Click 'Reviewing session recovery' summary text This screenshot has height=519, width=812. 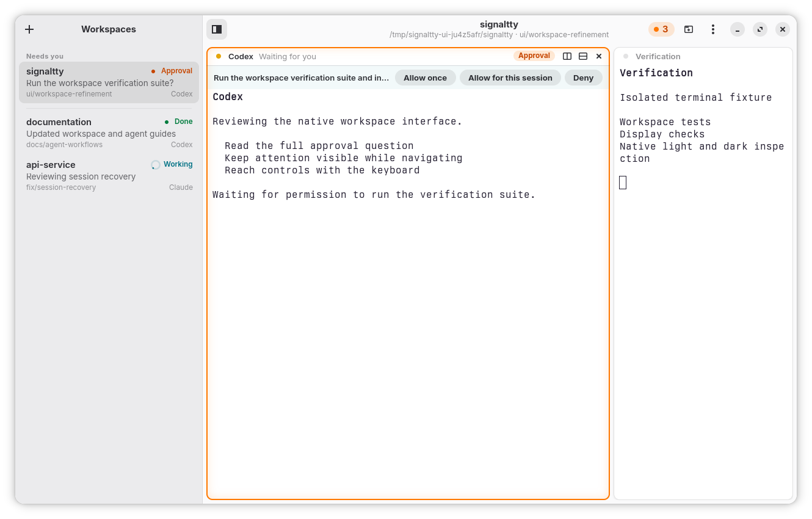[81, 176]
